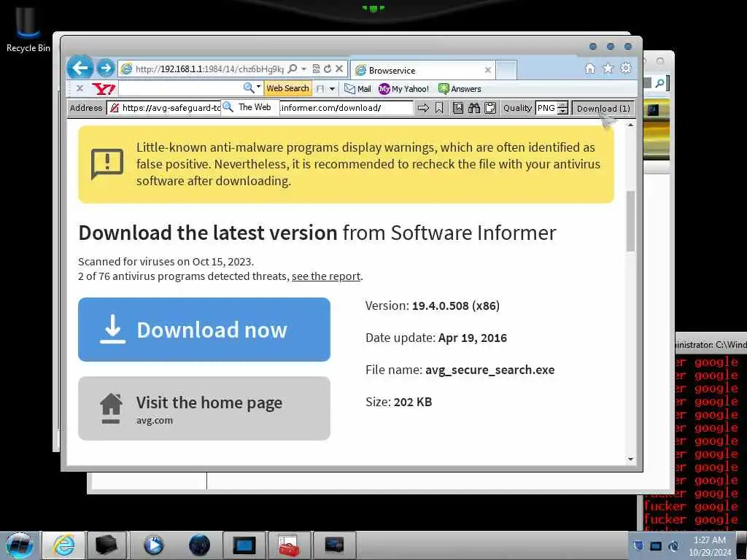
Task: Click the media player taskbar icon
Action: click(153, 545)
